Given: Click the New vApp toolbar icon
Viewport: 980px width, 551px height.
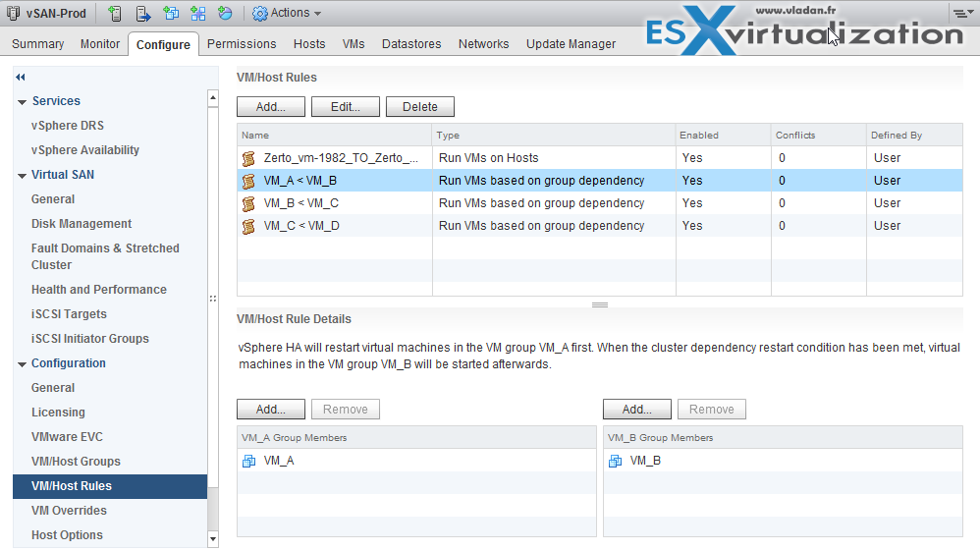Looking at the screenshot, I should pos(198,13).
